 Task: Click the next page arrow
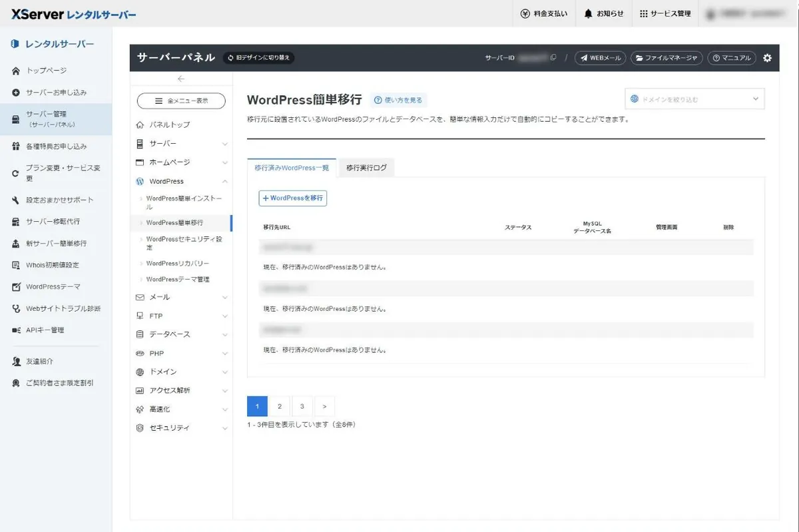click(324, 406)
